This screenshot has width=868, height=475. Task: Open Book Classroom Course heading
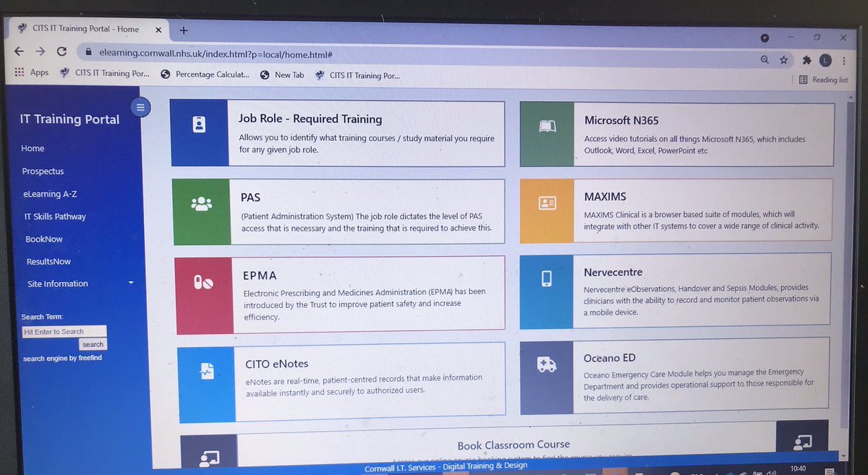click(514, 445)
